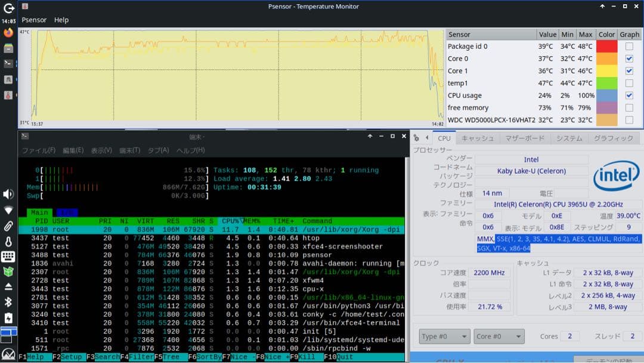This screenshot has height=363, width=644.
Task: Enable graph for Package id 0
Action: 629,47
